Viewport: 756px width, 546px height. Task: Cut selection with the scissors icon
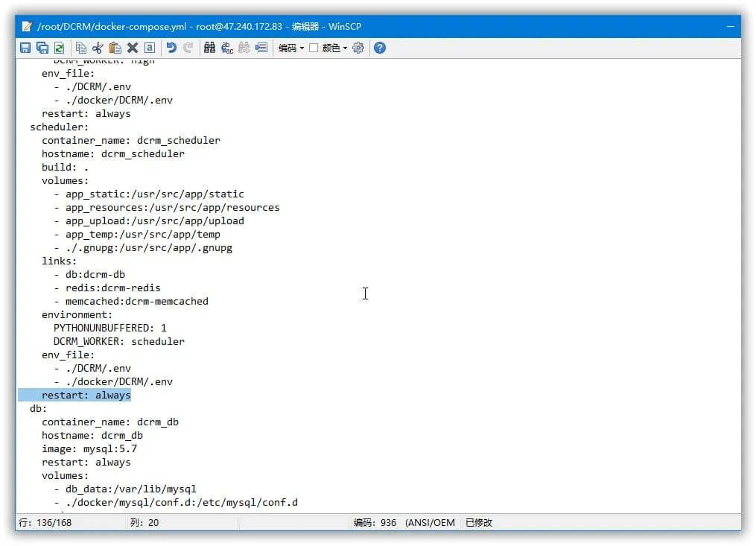pyautogui.click(x=98, y=48)
